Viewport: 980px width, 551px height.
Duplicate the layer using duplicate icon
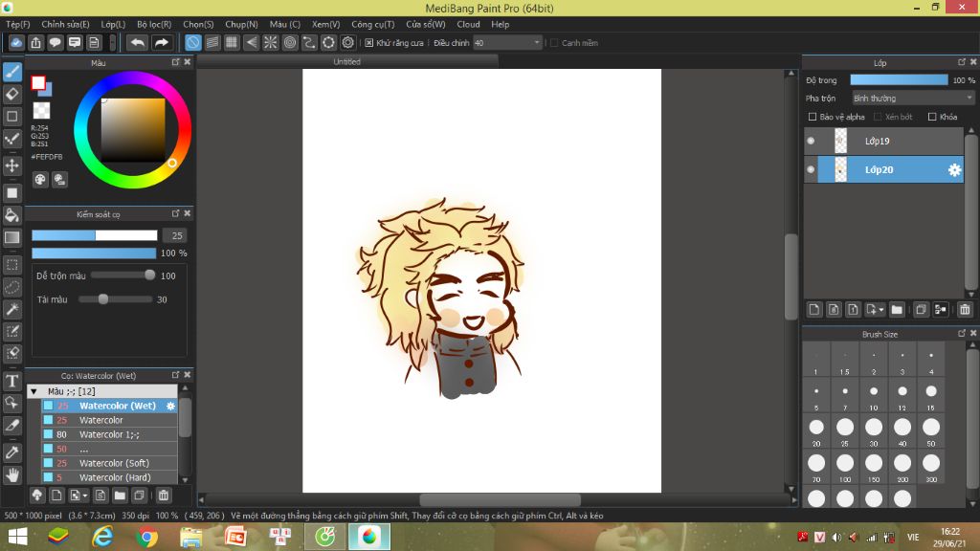(x=921, y=309)
